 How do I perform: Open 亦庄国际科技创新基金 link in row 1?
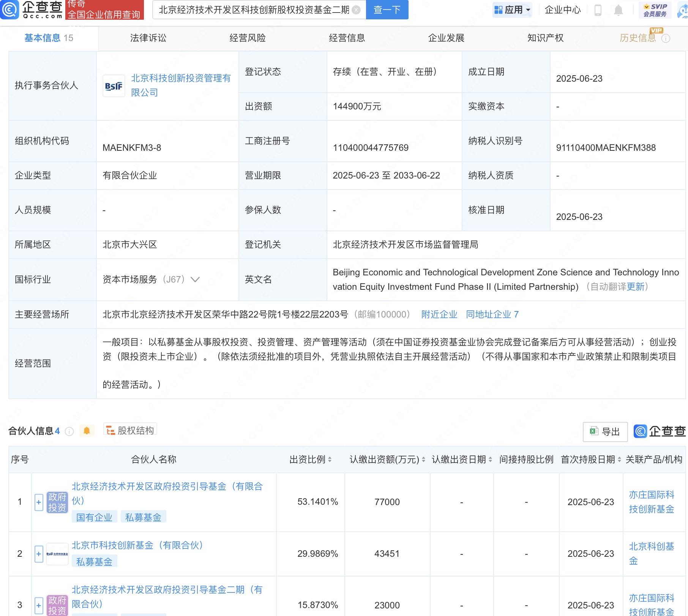(652, 502)
